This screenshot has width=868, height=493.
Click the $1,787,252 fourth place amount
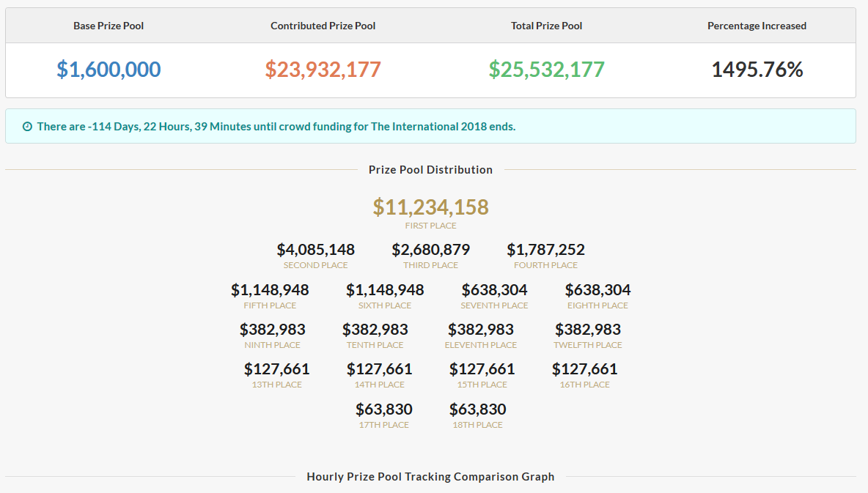(546, 250)
